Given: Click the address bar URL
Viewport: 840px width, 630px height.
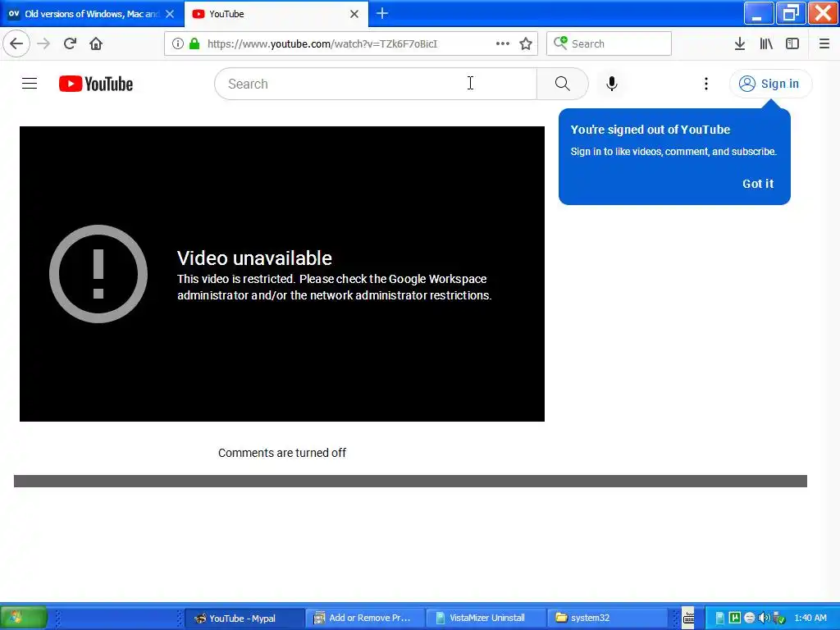Looking at the screenshot, I should coord(322,44).
